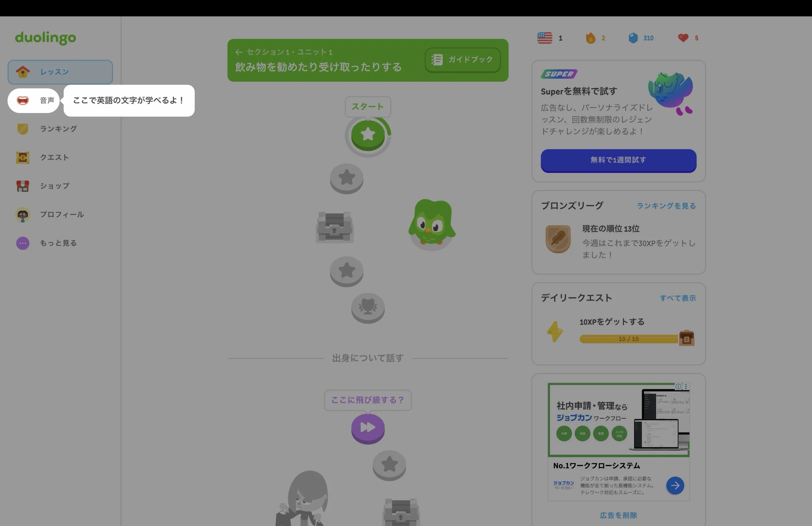Click 広告を削除 link
Image resolution: width=812 pixels, height=526 pixels.
click(618, 515)
